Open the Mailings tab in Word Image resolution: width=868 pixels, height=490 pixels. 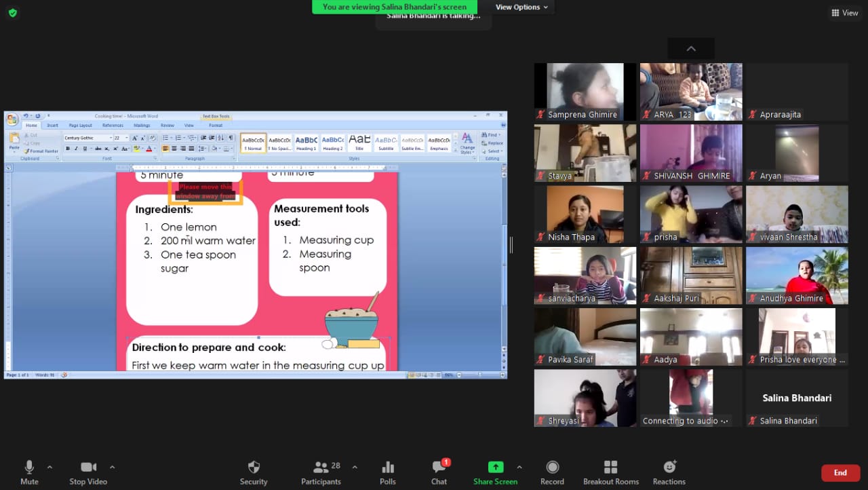point(142,126)
